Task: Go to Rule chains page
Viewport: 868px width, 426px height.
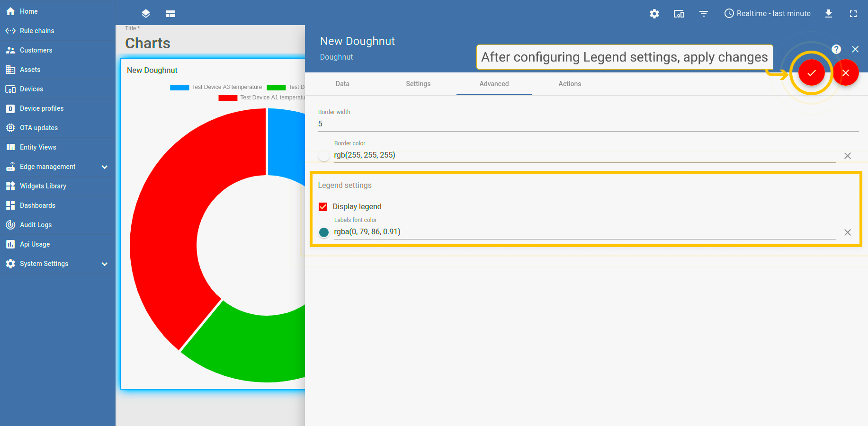Action: point(37,31)
